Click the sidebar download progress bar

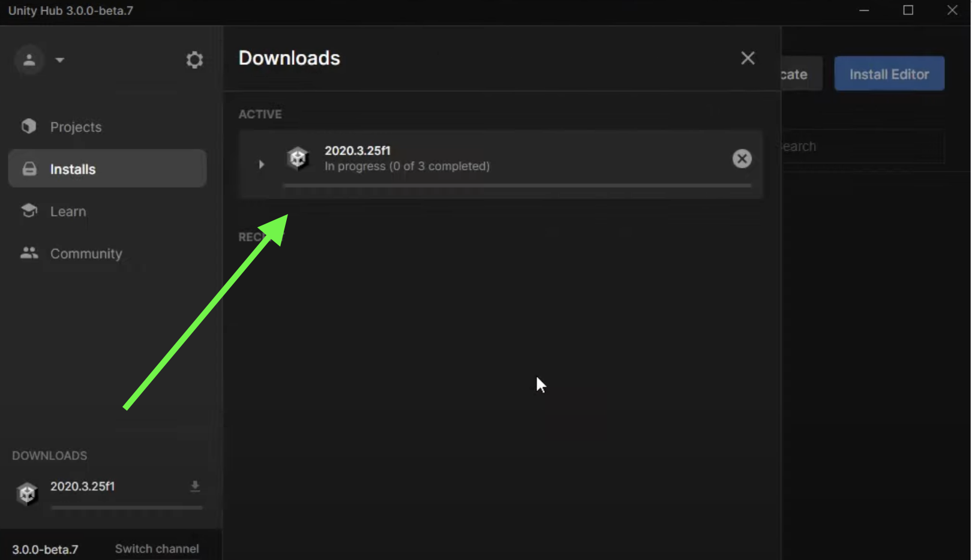click(127, 507)
